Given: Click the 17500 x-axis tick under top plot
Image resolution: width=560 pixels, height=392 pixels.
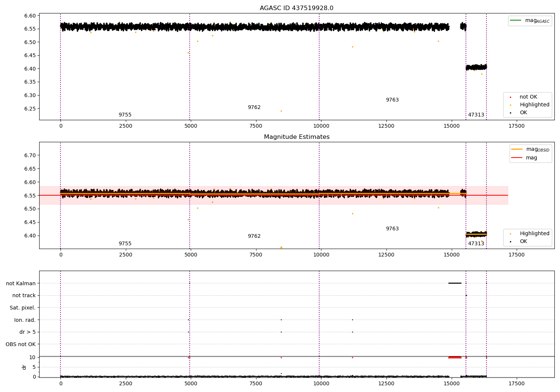Looking at the screenshot, I should point(516,126).
